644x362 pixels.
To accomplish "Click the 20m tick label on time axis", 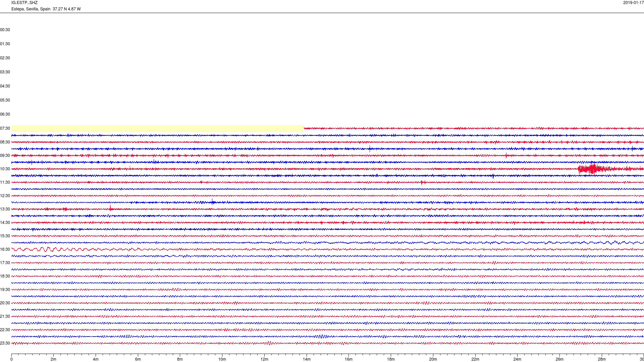I will point(433,359).
